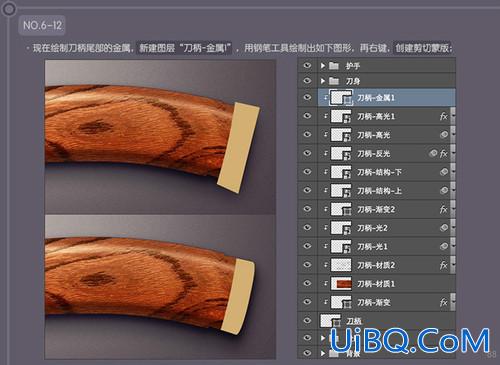Open the fx effects of the 刀柄-渐变 layer

click(x=443, y=302)
